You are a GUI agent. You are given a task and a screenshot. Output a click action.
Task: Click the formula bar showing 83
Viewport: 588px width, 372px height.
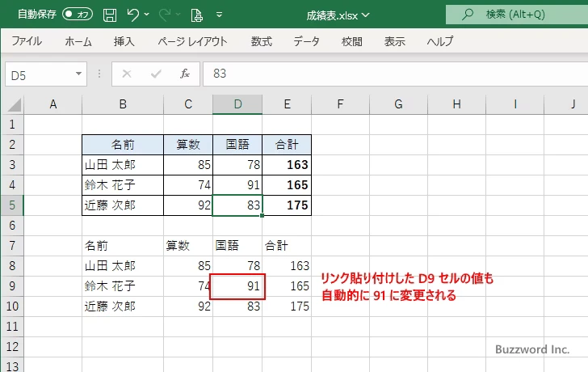395,74
